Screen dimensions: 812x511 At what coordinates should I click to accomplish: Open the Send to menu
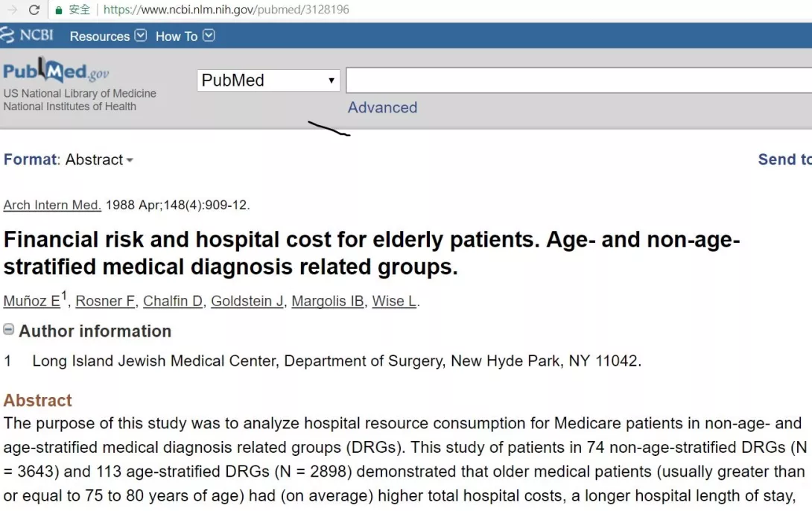coord(784,159)
